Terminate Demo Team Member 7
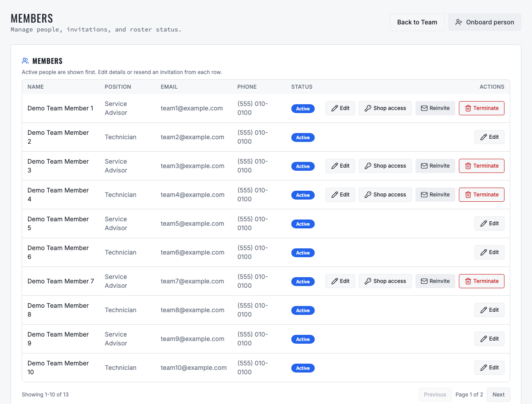This screenshot has height=404, width=532. click(x=481, y=281)
